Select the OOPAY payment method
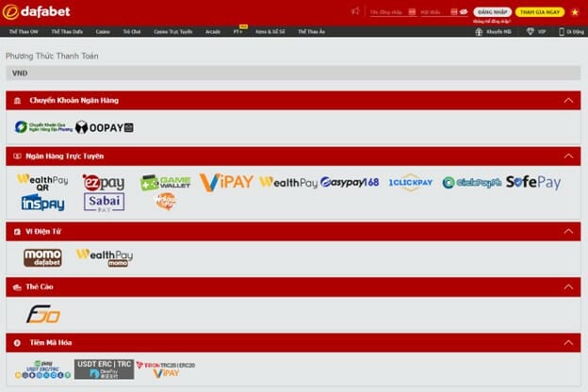Viewport: 588px width, 392px height. 105,127
